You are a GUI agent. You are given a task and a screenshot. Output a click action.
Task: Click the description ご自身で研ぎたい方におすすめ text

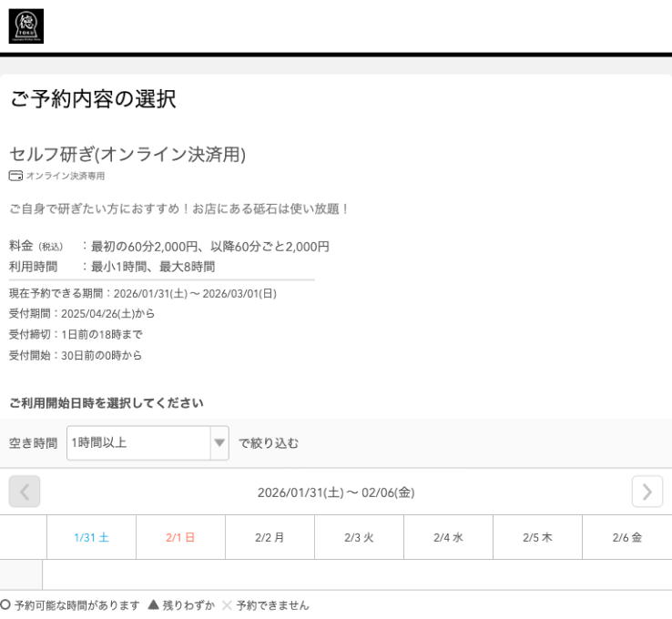point(179,208)
